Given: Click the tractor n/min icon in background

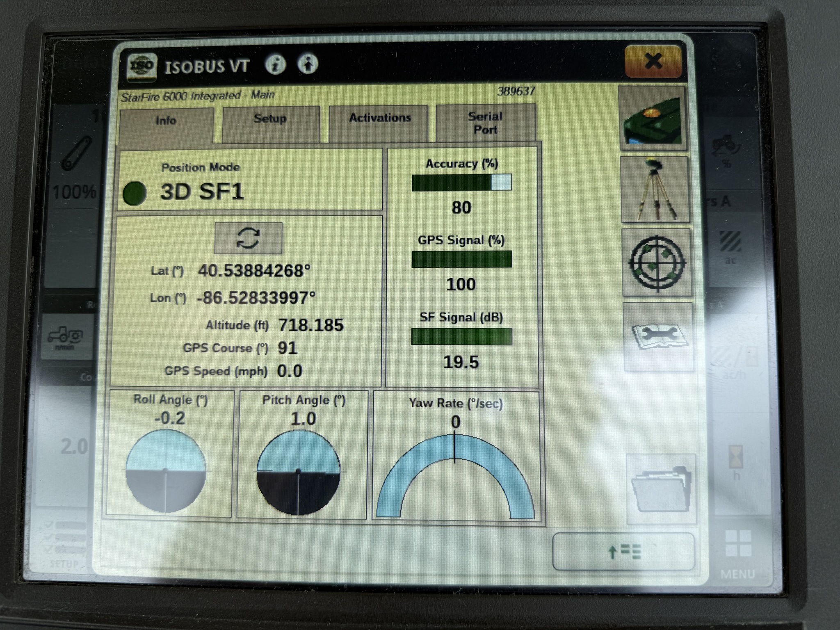Looking at the screenshot, I should pos(66,337).
